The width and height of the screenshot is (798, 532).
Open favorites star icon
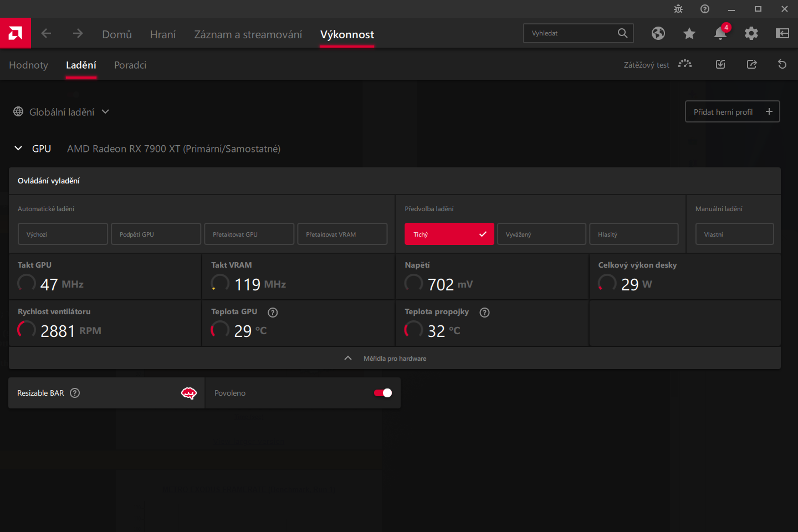click(689, 33)
